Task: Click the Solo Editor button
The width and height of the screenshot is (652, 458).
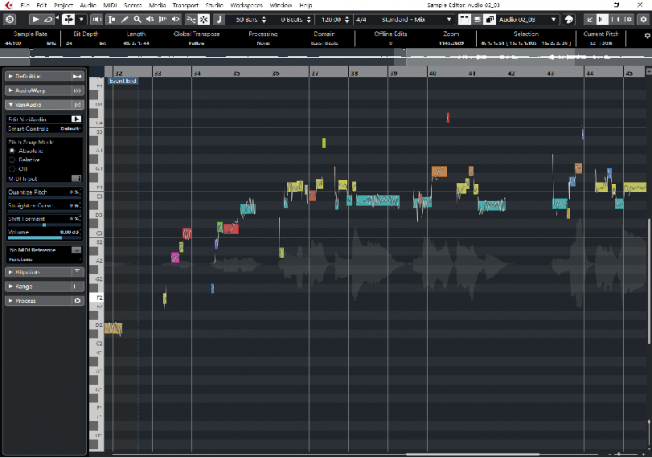Action: point(11,19)
